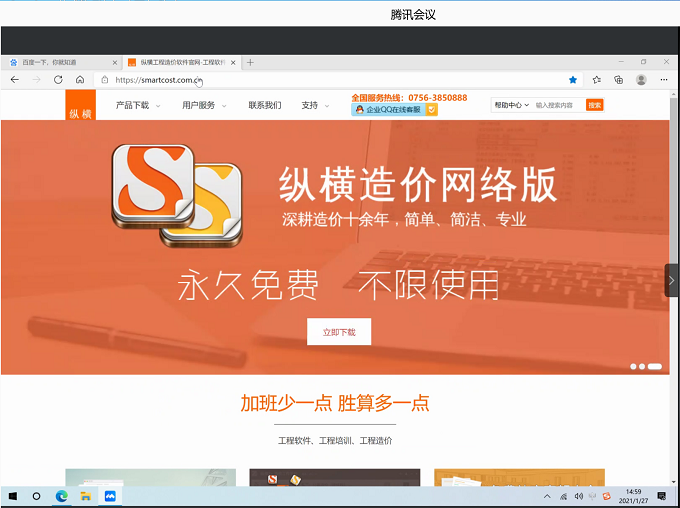Viewport: 680px width, 508px height.
Task: Close the 纵横工程造价软件官网 tab
Action: (233, 62)
